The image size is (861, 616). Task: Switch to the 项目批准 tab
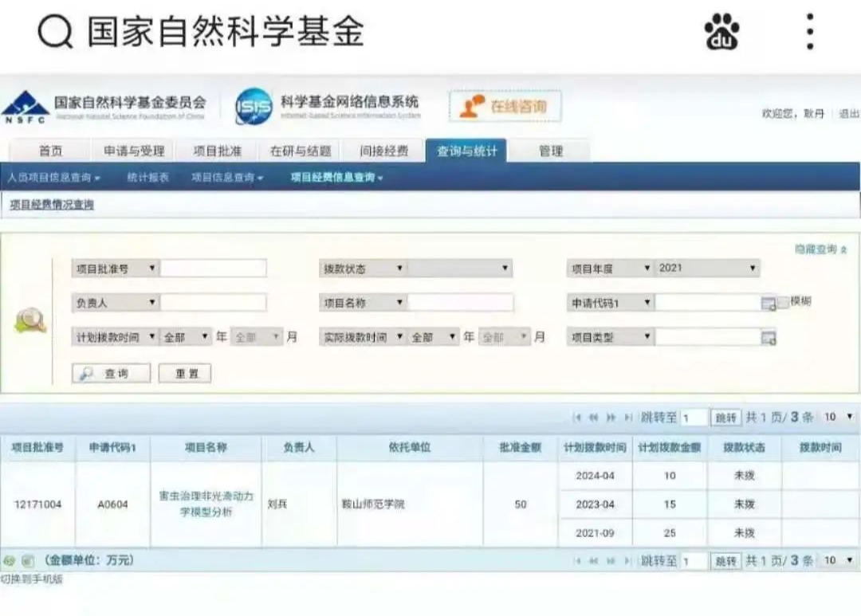[x=217, y=151]
